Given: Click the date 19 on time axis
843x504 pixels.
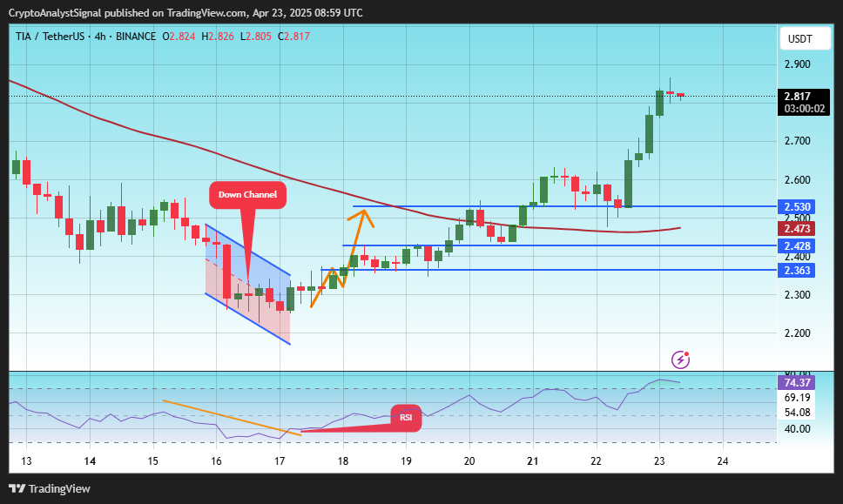Looking at the screenshot, I should pyautogui.click(x=406, y=461).
